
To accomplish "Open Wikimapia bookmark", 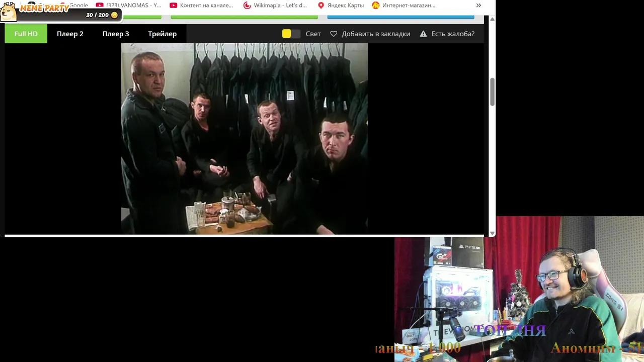I will coord(275,5).
